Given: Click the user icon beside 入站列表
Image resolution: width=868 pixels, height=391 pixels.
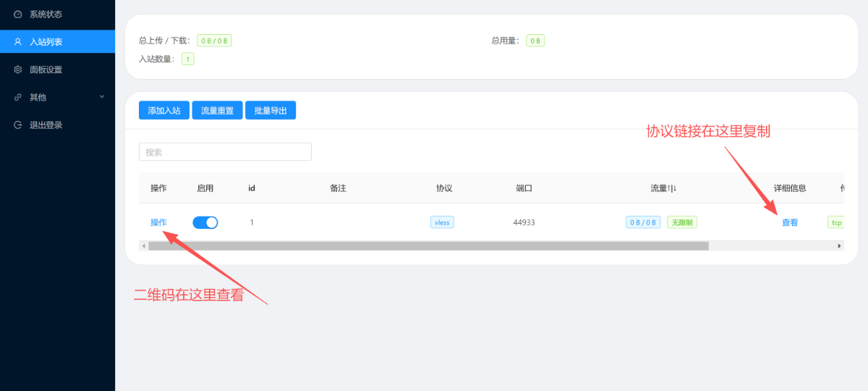Looking at the screenshot, I should tap(18, 42).
